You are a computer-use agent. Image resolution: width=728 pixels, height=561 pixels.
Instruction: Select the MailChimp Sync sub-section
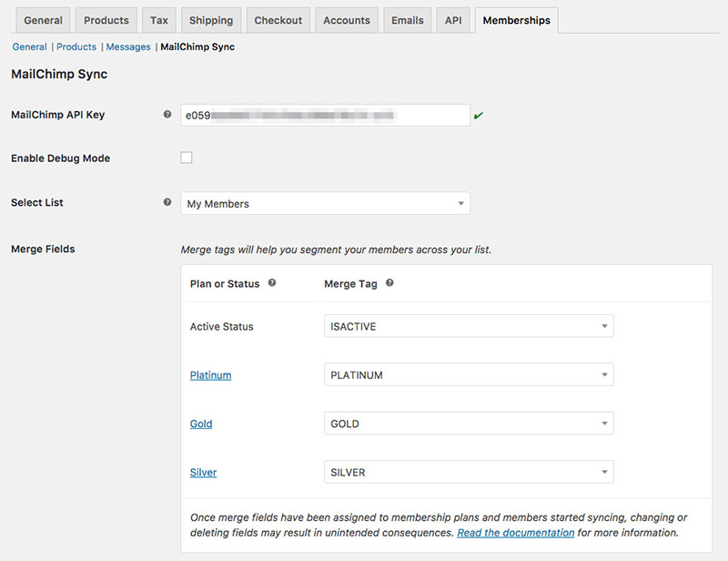pos(197,47)
